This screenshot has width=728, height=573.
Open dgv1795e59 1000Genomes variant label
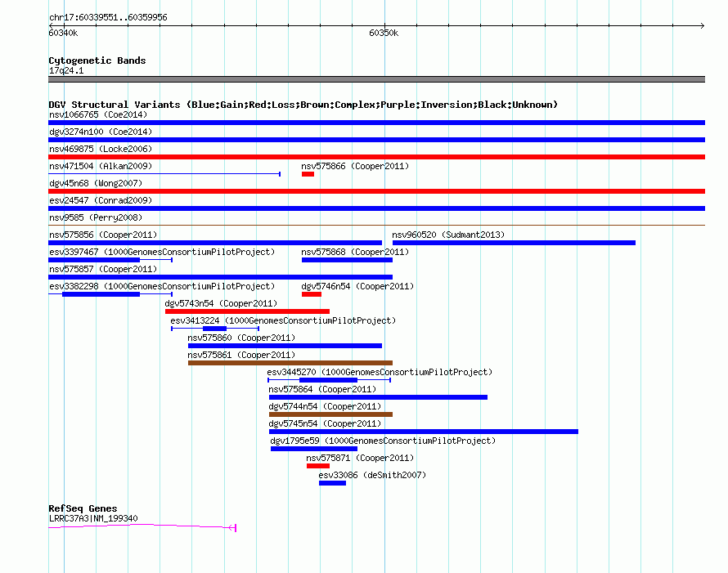(383, 441)
